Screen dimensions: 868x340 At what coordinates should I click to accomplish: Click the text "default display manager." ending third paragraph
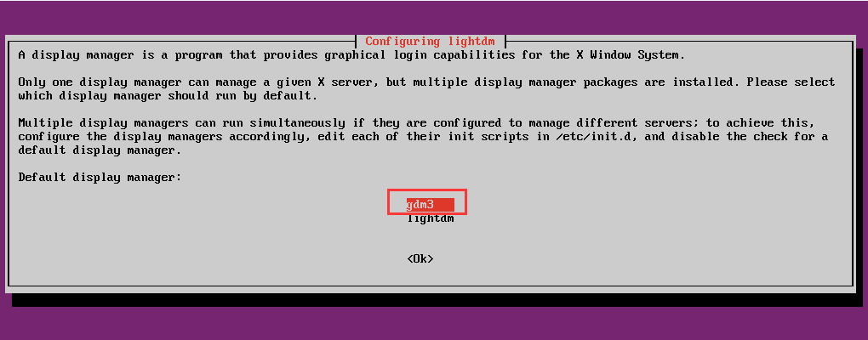tap(100, 150)
